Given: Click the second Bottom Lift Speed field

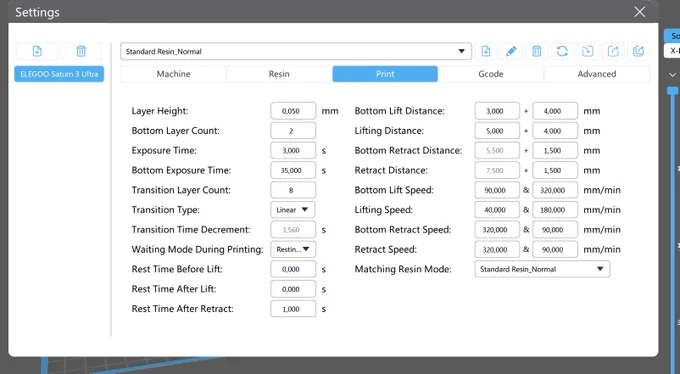Looking at the screenshot, I should pyautogui.click(x=555, y=190).
